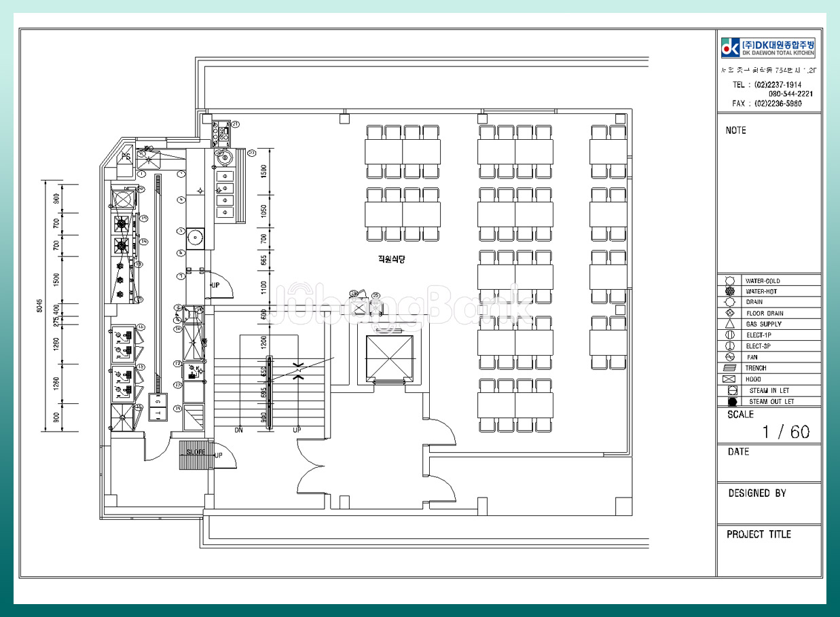Select the FAN symbol in the legend
The image size is (840, 617).
(x=730, y=357)
